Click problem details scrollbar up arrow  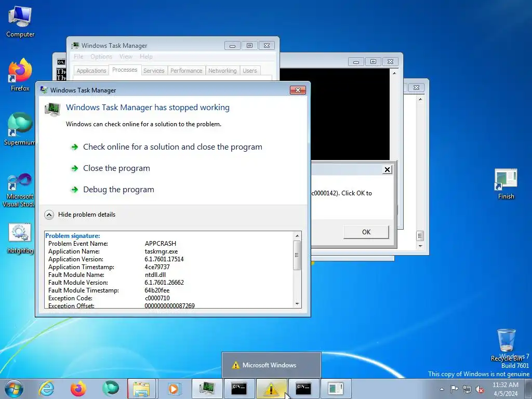coord(297,236)
